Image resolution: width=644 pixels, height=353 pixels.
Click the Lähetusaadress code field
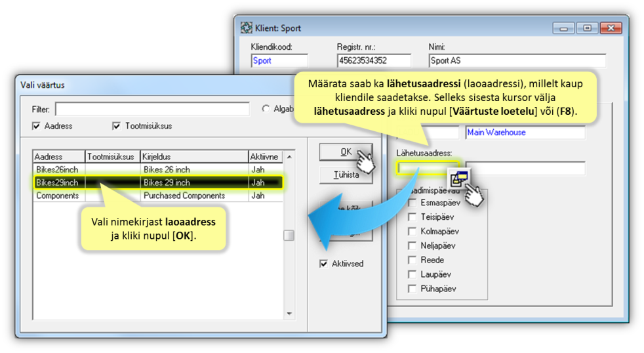[427, 168]
